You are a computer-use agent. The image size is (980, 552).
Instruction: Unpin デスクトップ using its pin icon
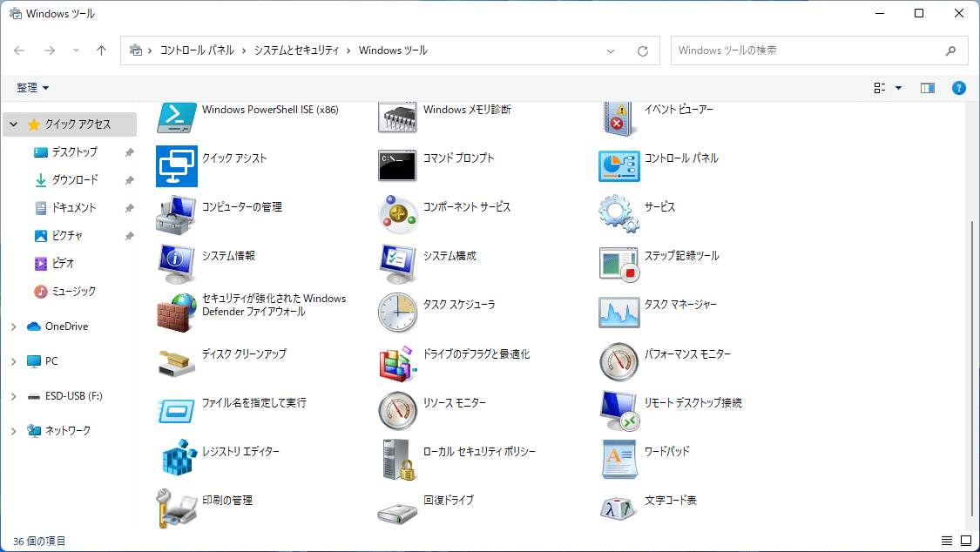130,152
